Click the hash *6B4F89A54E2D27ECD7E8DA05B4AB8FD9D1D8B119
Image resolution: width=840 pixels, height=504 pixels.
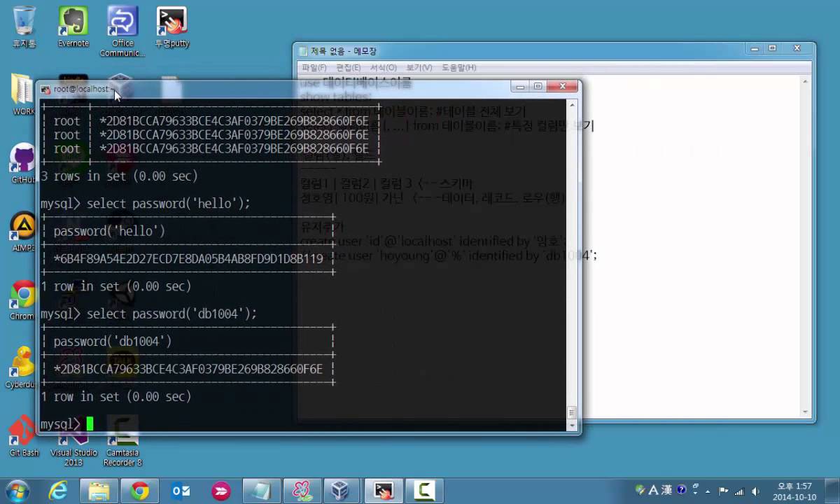coord(188,258)
